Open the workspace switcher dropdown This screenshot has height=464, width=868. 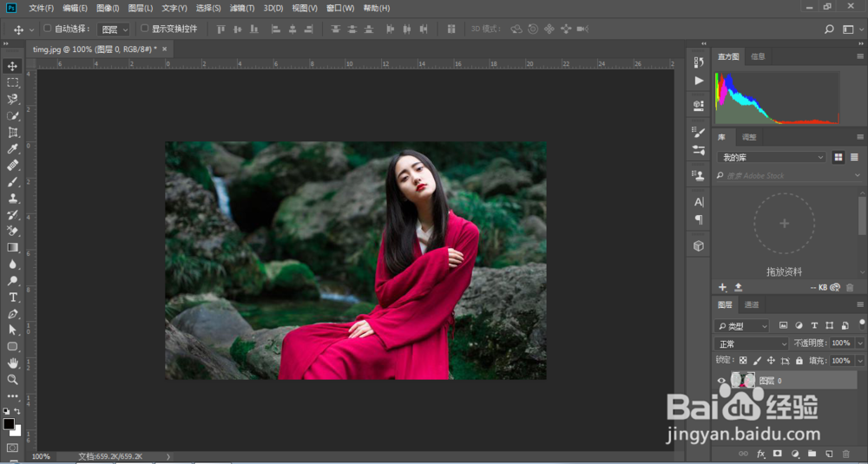851,29
